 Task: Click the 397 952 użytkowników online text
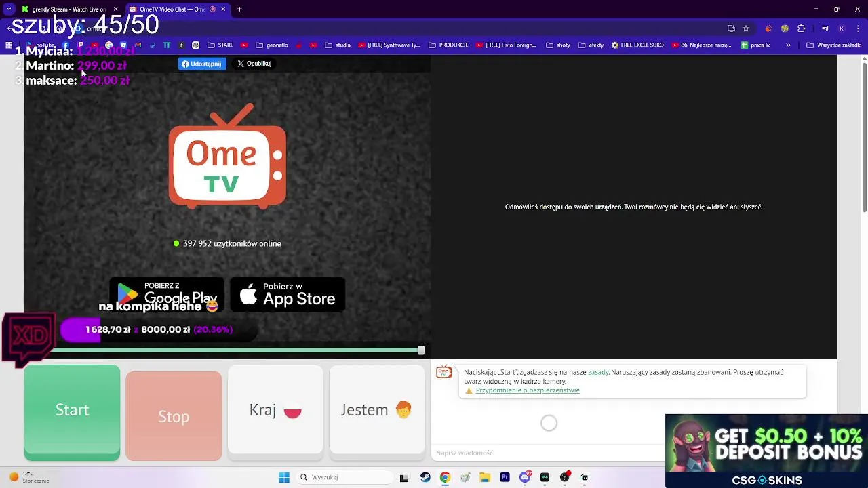click(232, 243)
